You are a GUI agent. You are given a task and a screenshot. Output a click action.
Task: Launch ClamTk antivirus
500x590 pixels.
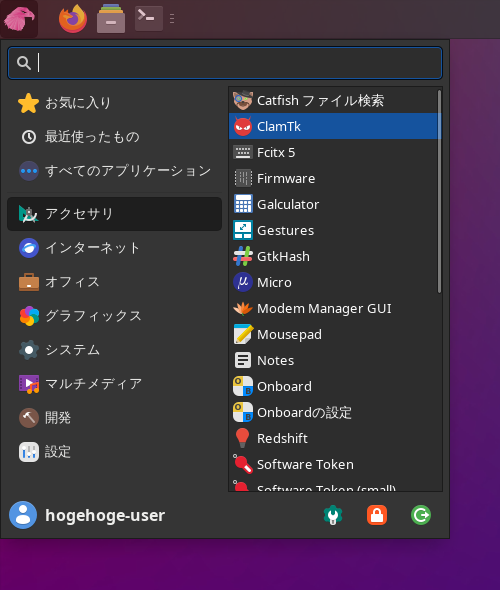[333, 126]
